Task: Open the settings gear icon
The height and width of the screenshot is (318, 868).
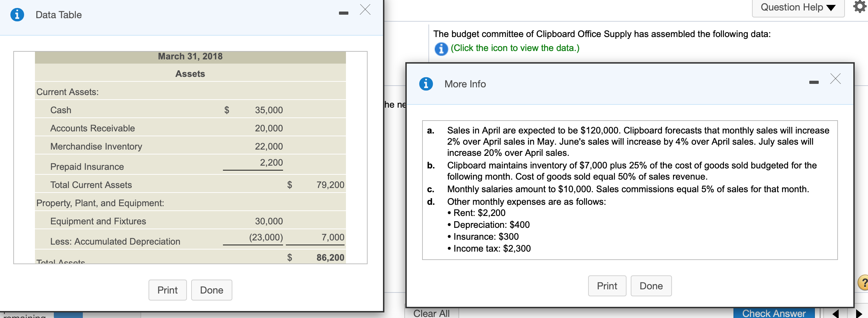Action: pyautogui.click(x=860, y=6)
